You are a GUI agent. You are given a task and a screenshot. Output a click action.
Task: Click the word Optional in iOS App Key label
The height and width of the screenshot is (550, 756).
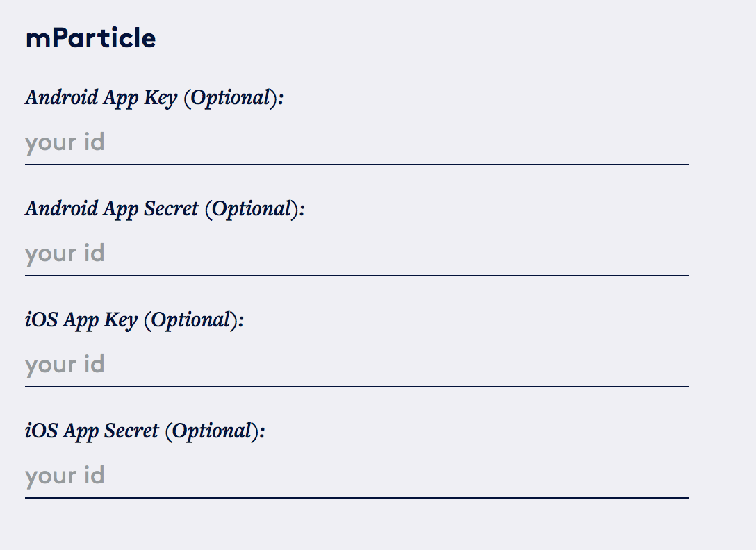[x=191, y=321]
